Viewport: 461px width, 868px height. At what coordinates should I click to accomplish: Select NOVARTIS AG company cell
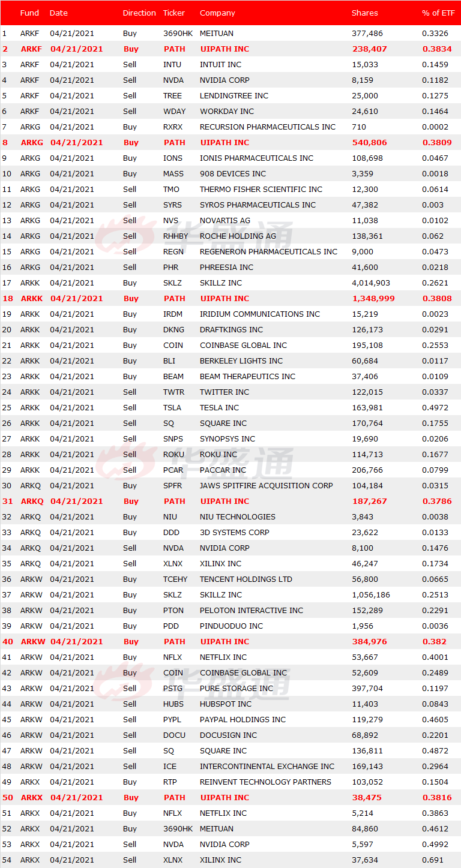[x=225, y=220]
